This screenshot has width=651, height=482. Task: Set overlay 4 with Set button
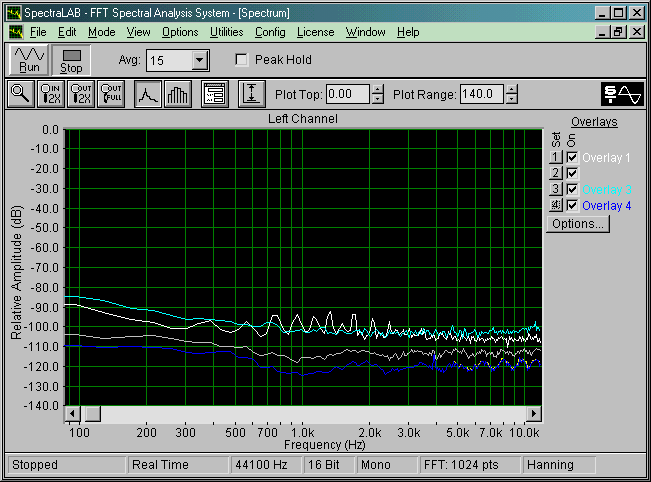point(556,205)
